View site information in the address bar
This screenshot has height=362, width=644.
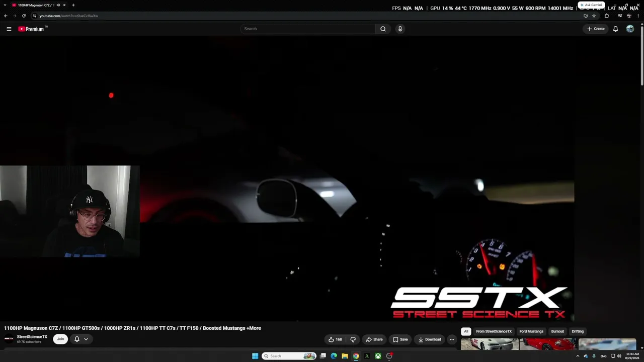click(34, 16)
